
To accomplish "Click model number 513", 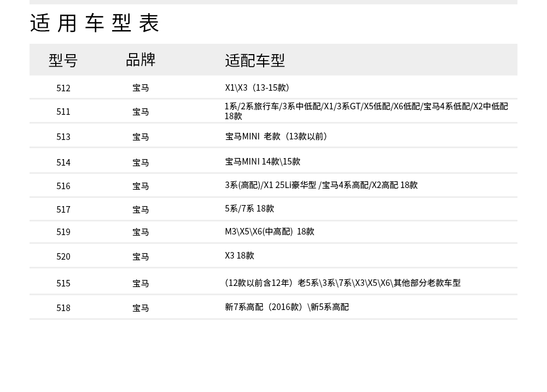I will (x=63, y=137).
